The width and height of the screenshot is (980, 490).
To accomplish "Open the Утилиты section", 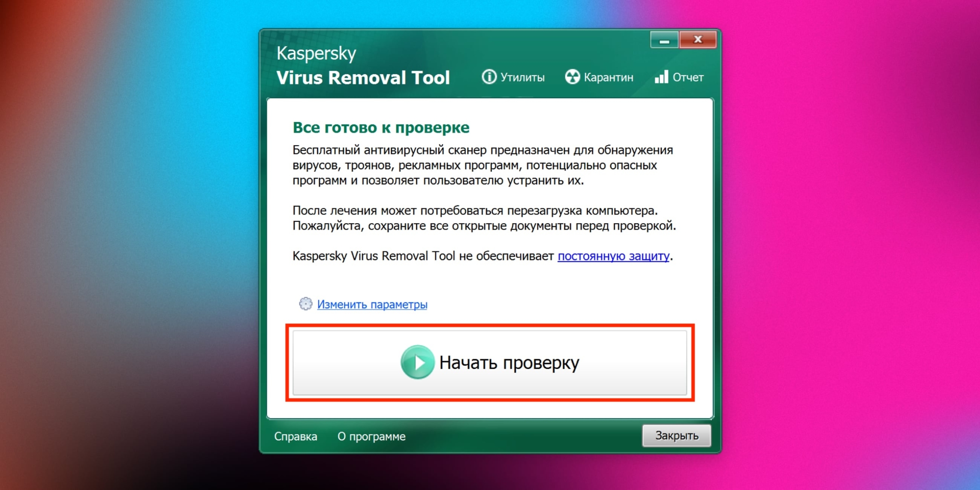I will click(513, 77).
